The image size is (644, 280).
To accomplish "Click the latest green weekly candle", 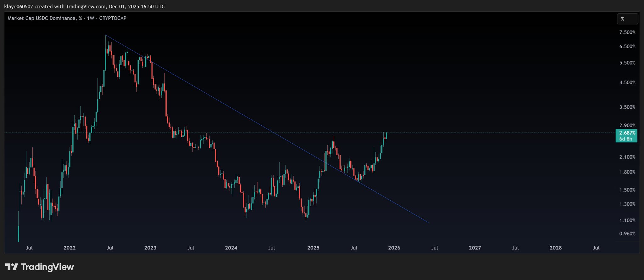I will click(x=386, y=136).
